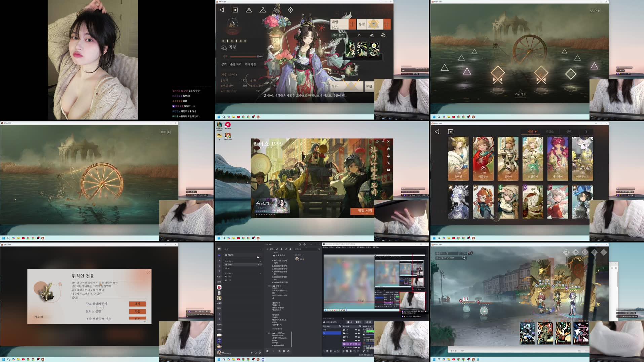
Task: Click 모두 열기 on the summon wheel screen
Action: click(520, 94)
